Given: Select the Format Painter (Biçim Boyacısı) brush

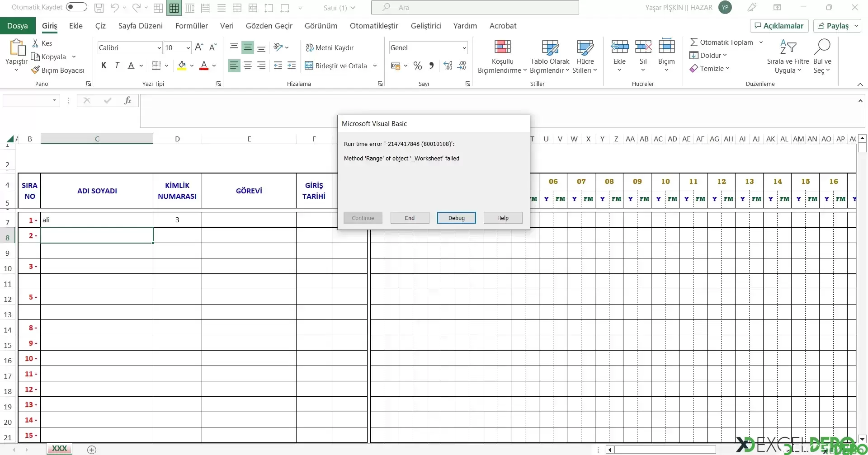Looking at the screenshot, I should (35, 70).
